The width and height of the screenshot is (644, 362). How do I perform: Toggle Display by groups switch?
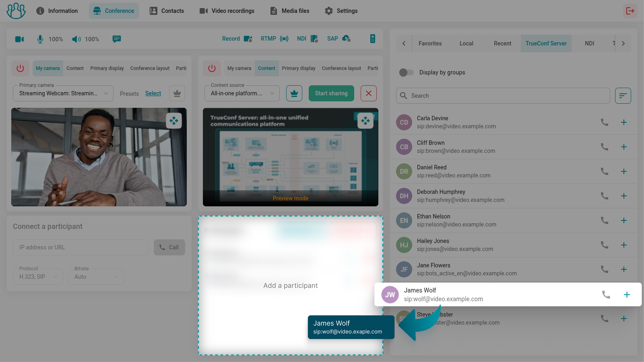tap(406, 72)
